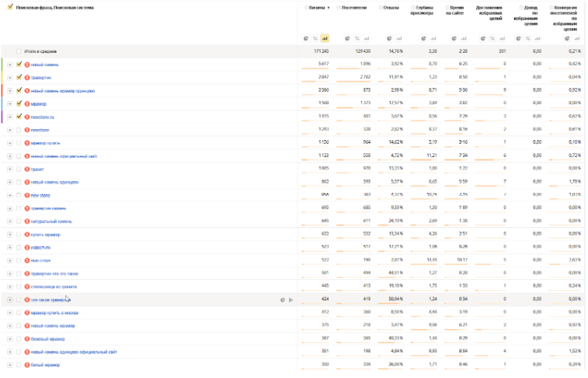Check the 'гранит' row checkbox
Screen dimensions: 588x378
coord(19,170)
